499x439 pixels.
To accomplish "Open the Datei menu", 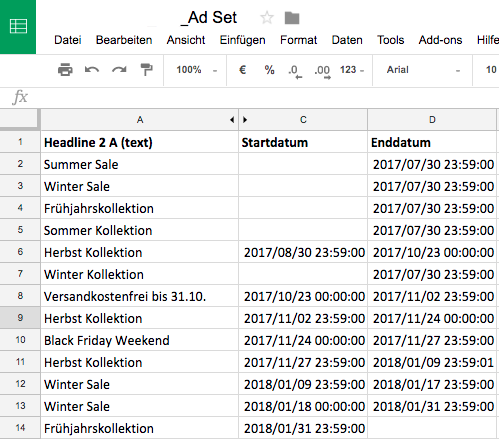I will tap(68, 40).
